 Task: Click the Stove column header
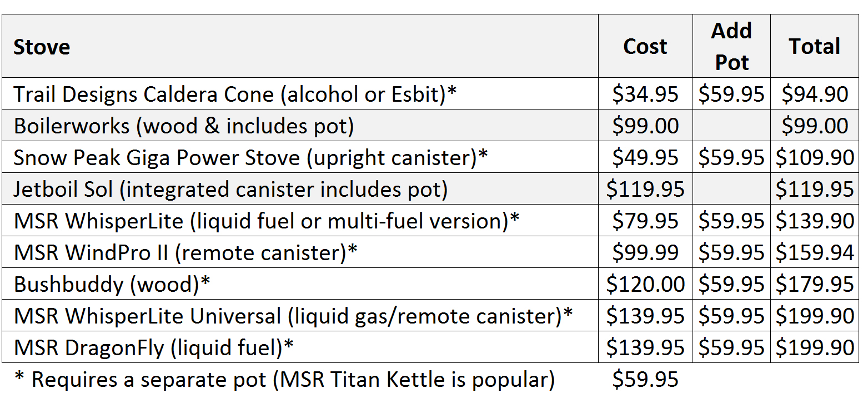coord(42,47)
